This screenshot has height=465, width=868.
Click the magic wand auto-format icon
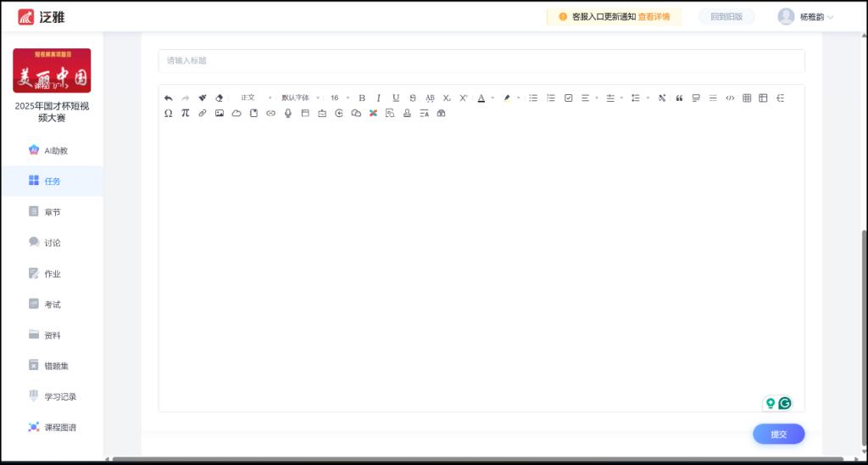(x=661, y=98)
